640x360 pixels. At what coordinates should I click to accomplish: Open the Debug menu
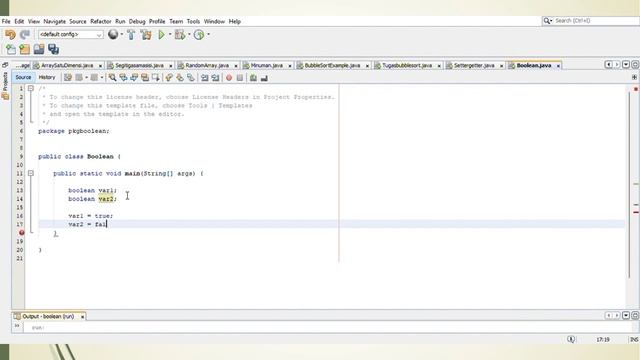pos(137,21)
